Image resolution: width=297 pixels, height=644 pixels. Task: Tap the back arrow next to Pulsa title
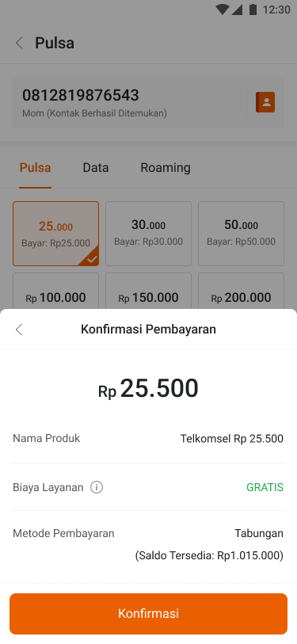(19, 43)
